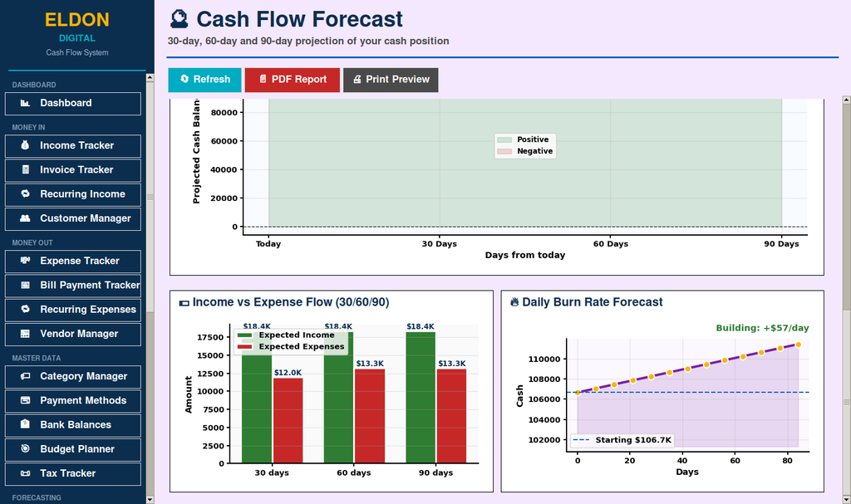Click the Bill Payment Tracker icon
This screenshot has height=504, width=851.
[x=25, y=285]
